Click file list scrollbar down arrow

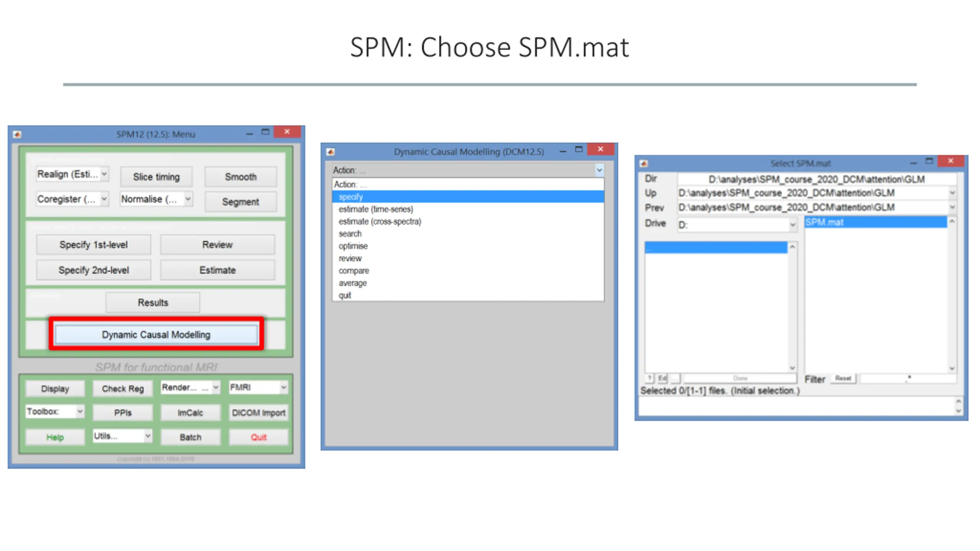[x=952, y=368]
